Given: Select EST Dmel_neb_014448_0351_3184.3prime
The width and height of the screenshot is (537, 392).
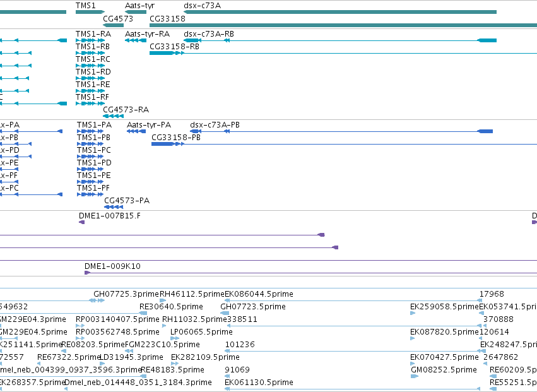Looking at the screenshot, I should (x=138, y=383).
